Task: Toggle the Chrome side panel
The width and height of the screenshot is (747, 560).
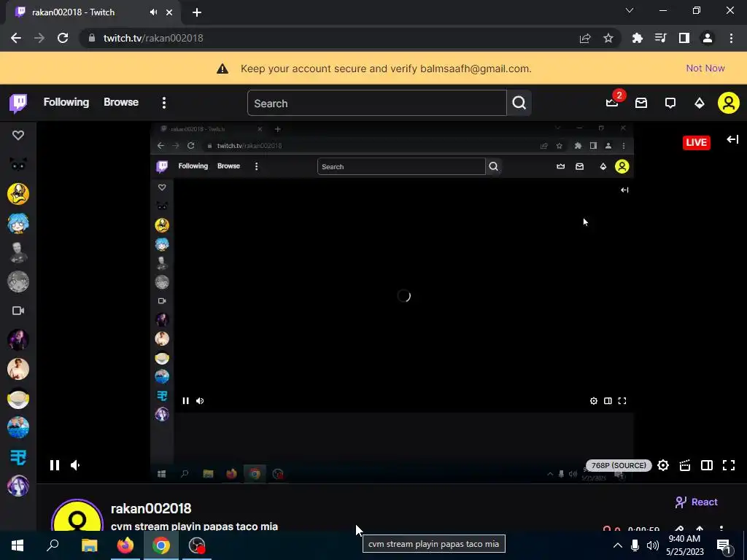Action: (x=684, y=38)
